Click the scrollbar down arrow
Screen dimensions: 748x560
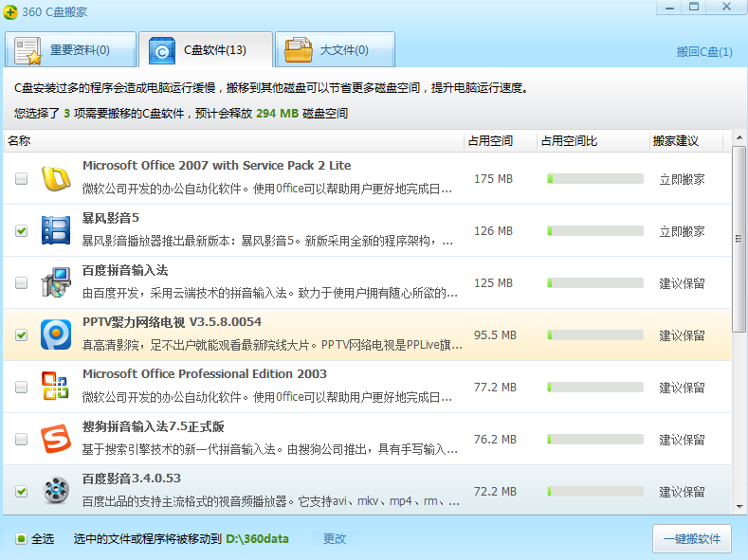[x=739, y=506]
